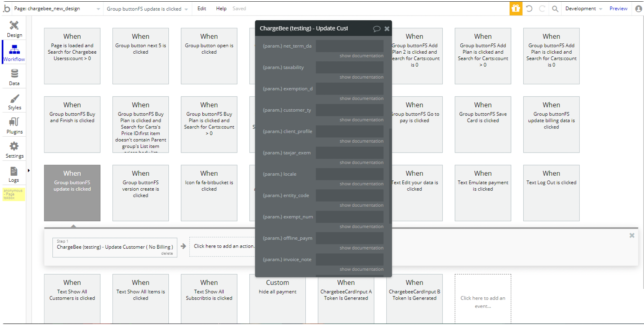Viewport: 644px width, 336px height.
Task: Show documentation under net_term_da parameter
Action: tap(361, 56)
